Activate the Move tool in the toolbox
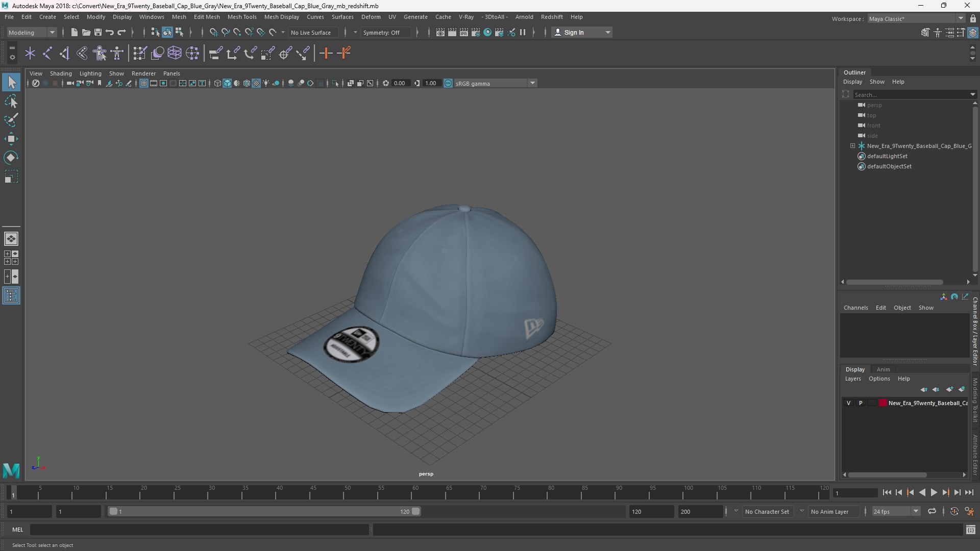The image size is (980, 551). (x=11, y=139)
